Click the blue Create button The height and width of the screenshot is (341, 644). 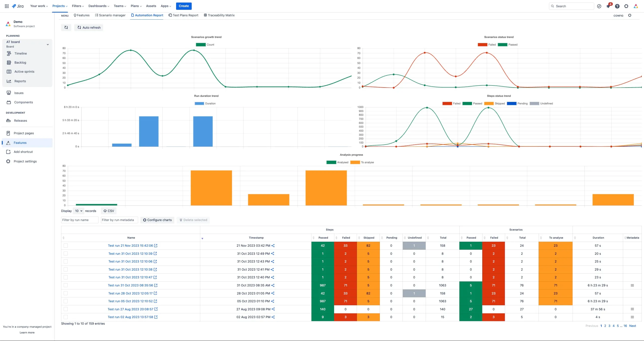point(184,6)
